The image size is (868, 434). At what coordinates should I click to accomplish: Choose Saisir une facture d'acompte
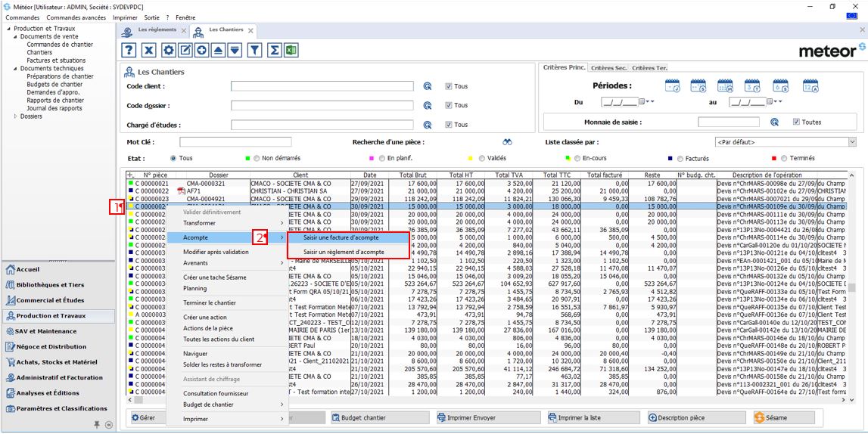[x=349, y=237]
